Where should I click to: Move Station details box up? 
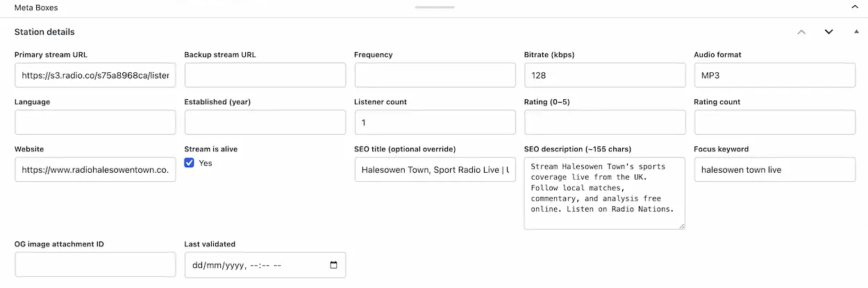[801, 32]
